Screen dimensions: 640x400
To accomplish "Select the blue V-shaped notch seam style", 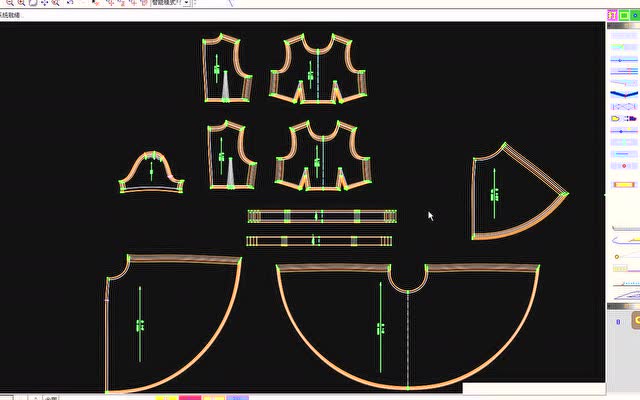I will click(x=623, y=104).
